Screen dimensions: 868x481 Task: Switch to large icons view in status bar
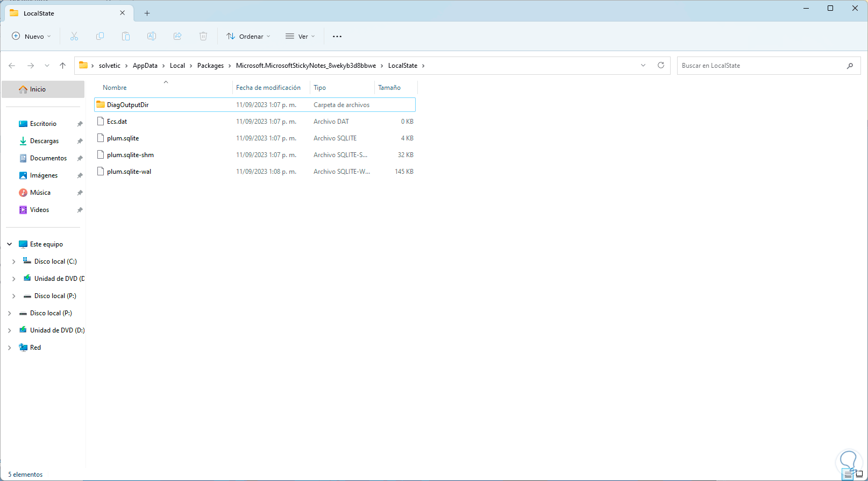(859, 475)
